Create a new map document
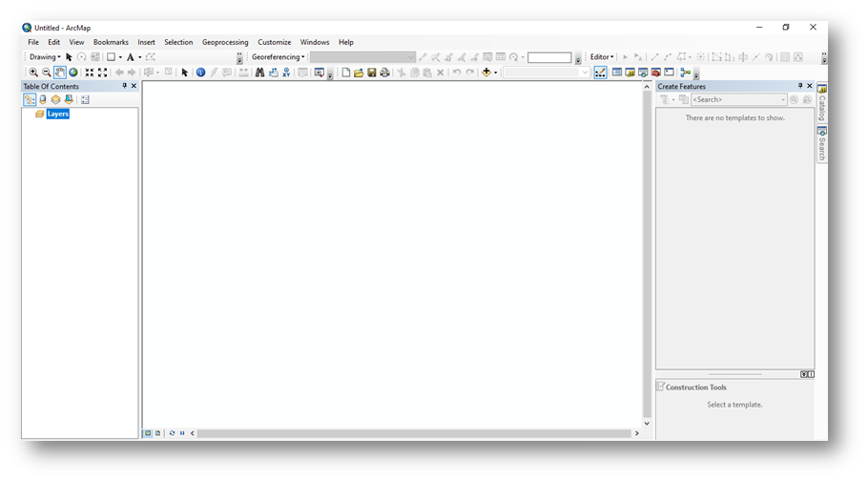The image size is (868, 481). [346, 73]
